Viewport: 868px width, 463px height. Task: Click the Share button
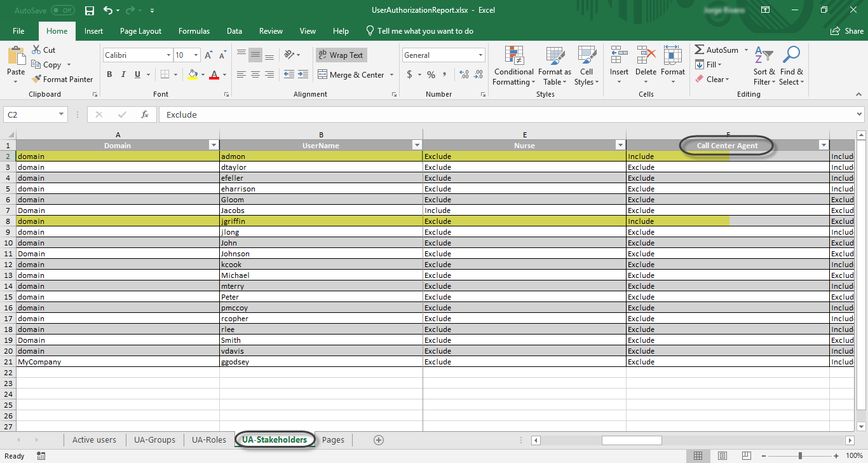[847, 31]
